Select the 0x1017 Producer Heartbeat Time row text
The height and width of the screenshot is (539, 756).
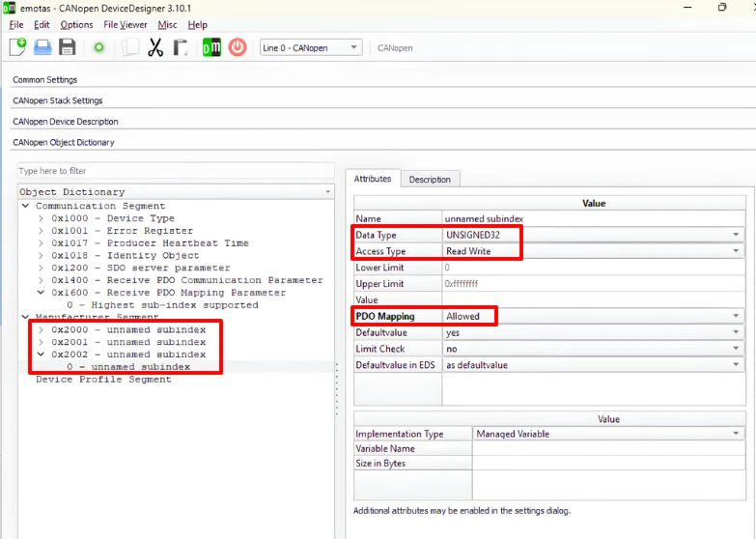pos(150,242)
